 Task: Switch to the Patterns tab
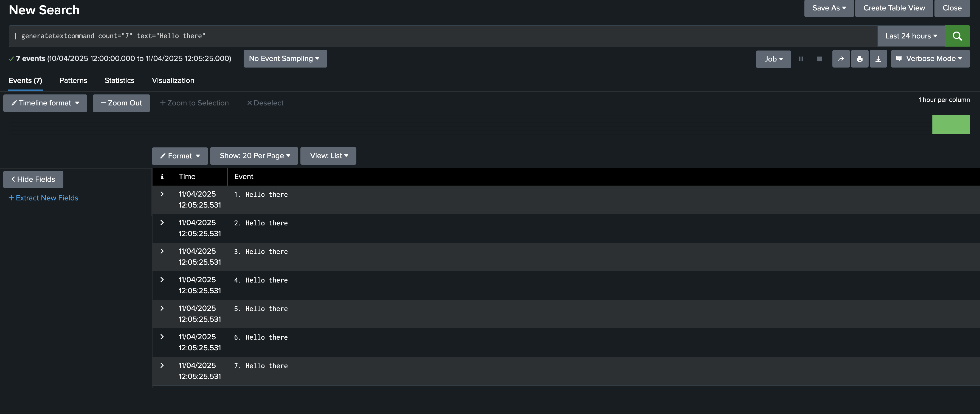(x=73, y=81)
